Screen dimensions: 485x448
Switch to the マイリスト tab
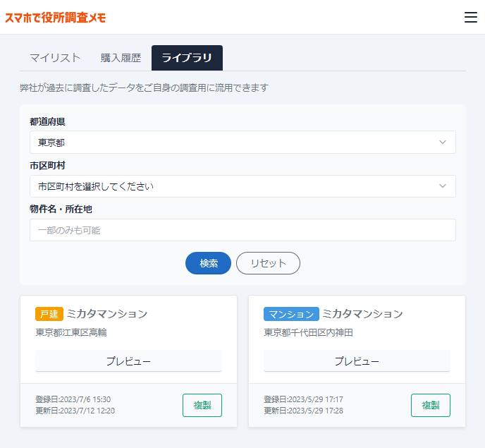pyautogui.click(x=55, y=58)
